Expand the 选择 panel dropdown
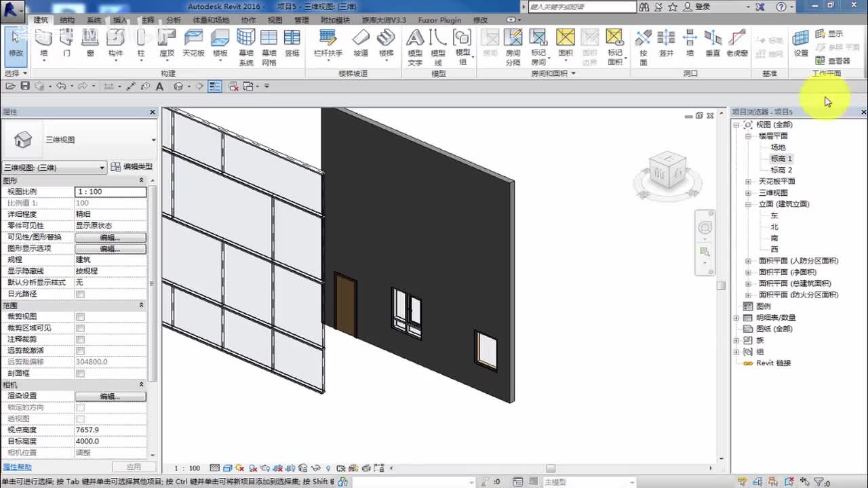 [x=16, y=73]
